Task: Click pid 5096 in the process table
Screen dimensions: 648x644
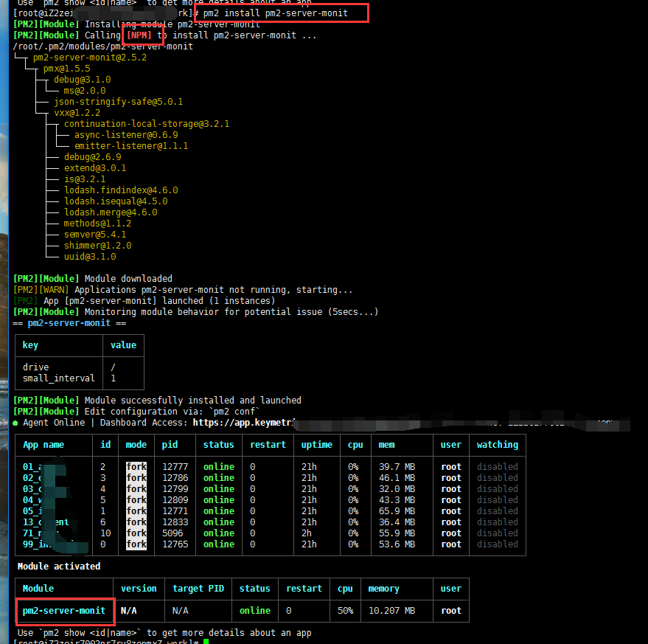Action: pos(173,533)
